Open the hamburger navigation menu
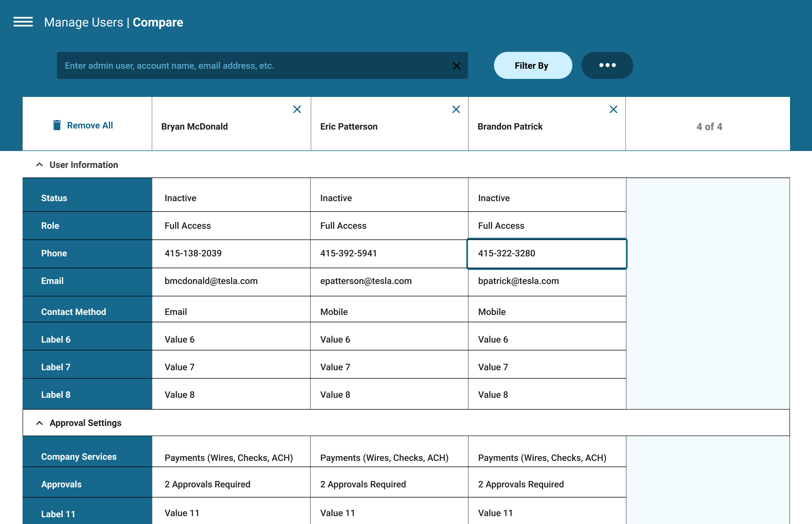812x524 pixels. 23,22
